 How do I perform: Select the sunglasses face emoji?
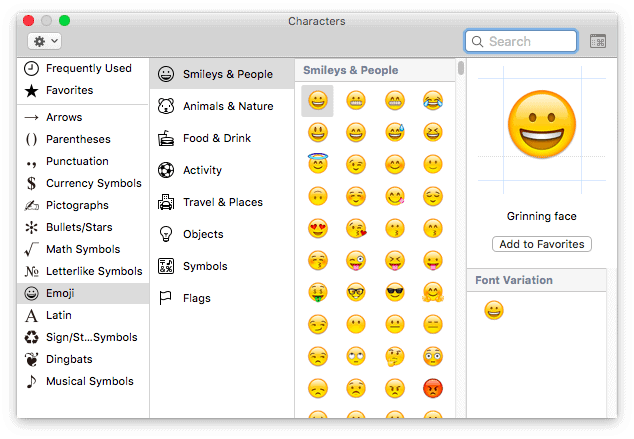click(395, 292)
